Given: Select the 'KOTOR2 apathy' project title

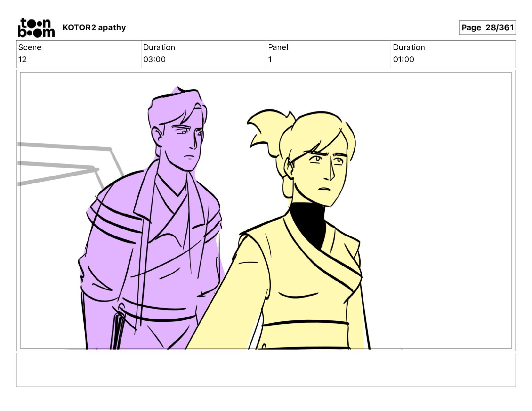Looking at the screenshot, I should point(94,28).
